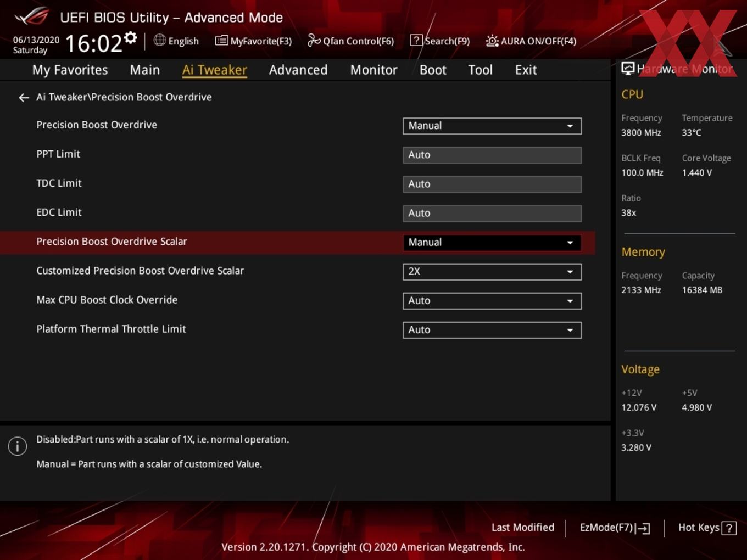The width and height of the screenshot is (747, 560).
Task: Open the Advanced tab
Action: pyautogui.click(x=298, y=70)
